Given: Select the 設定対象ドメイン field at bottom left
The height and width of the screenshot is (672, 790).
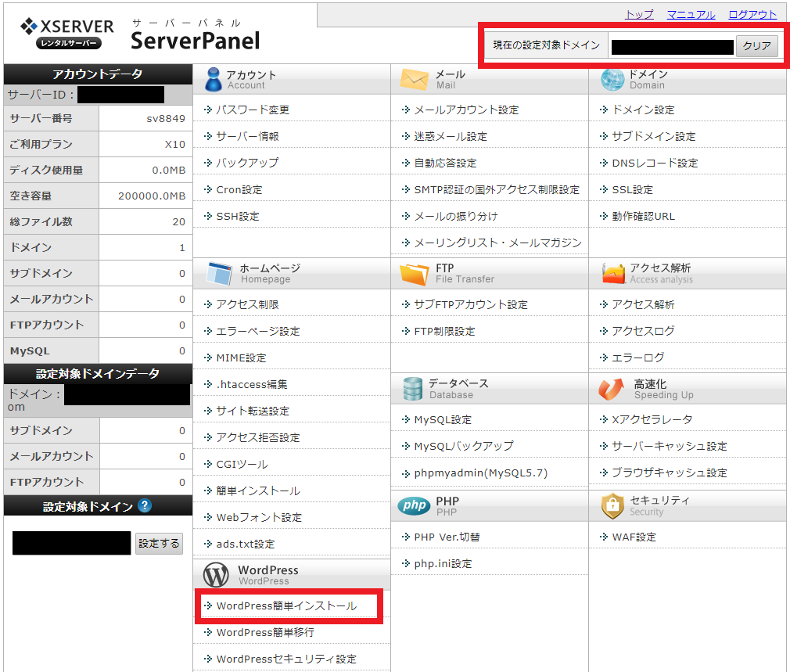Looking at the screenshot, I should [x=71, y=543].
